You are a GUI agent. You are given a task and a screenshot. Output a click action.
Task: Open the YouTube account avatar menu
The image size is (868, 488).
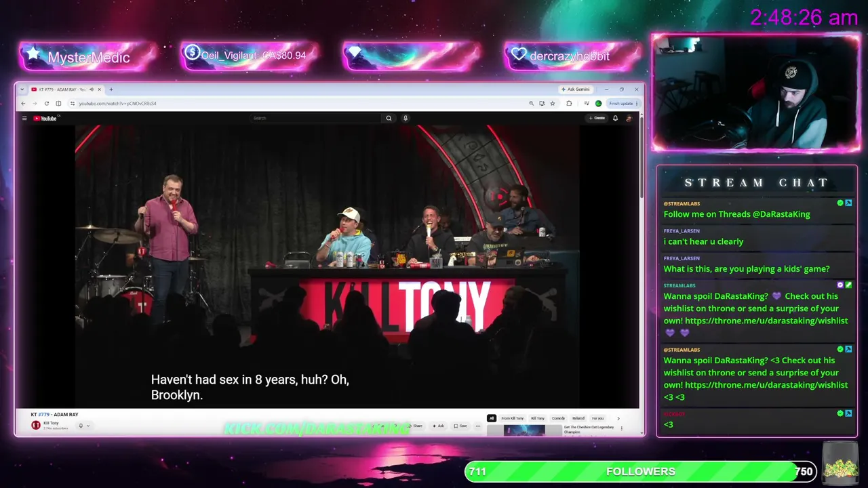[x=629, y=118]
